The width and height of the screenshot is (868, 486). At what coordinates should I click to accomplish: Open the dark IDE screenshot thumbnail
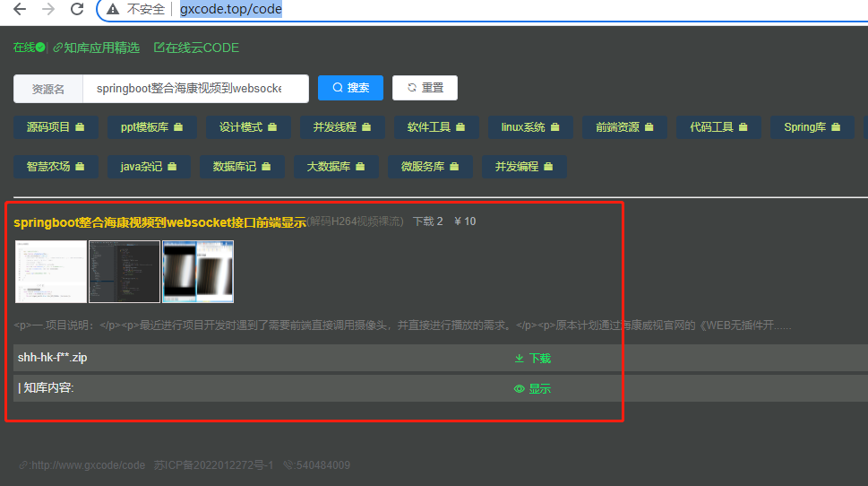pyautogui.click(x=125, y=272)
